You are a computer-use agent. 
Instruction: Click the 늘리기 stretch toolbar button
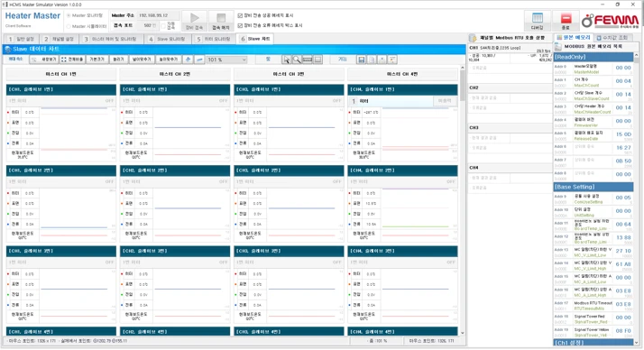point(118,60)
